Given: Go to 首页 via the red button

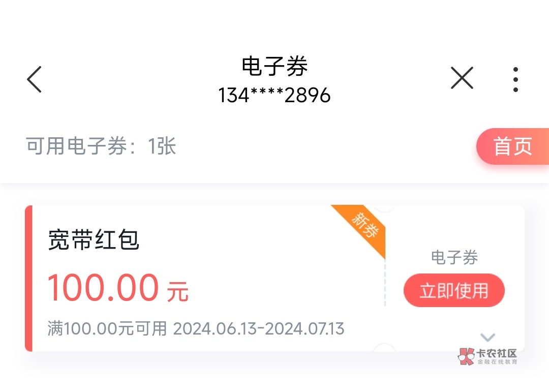Looking at the screenshot, I should tap(512, 147).
